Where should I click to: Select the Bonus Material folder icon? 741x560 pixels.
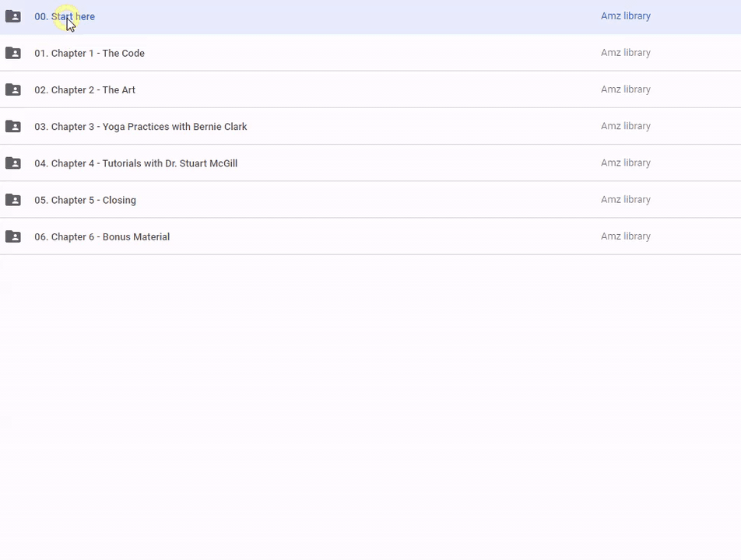tap(13, 236)
